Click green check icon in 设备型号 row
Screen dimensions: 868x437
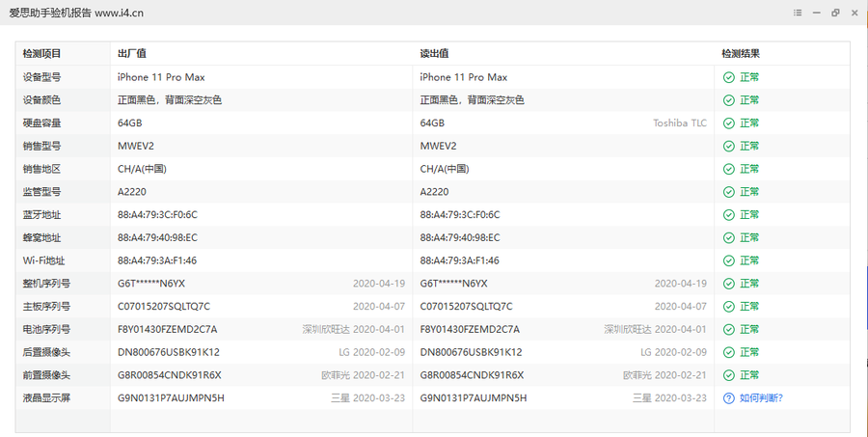coord(728,77)
